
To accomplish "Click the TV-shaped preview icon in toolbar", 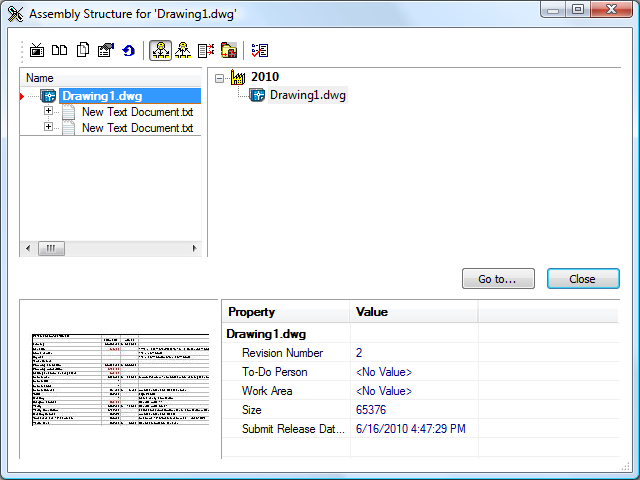I will [37, 50].
